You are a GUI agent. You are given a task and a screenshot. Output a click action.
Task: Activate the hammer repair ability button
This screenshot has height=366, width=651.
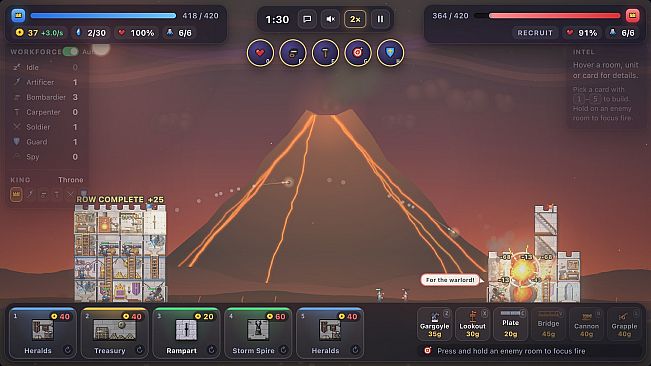coord(325,53)
